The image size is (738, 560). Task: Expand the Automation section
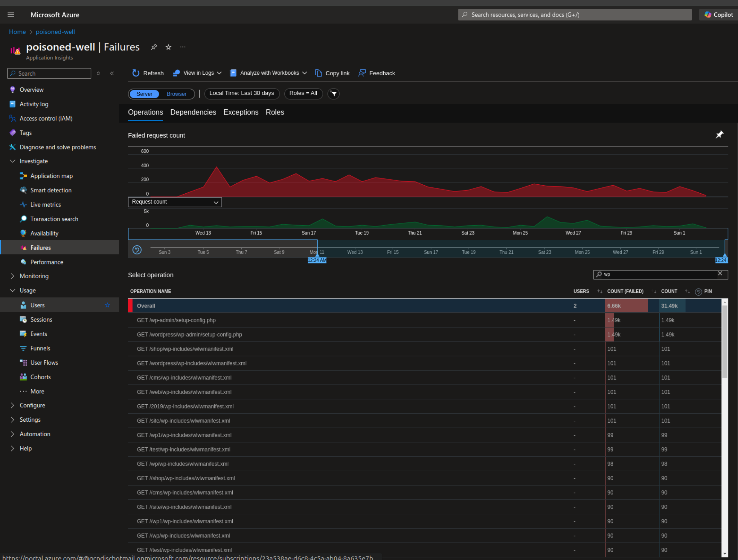(13, 434)
